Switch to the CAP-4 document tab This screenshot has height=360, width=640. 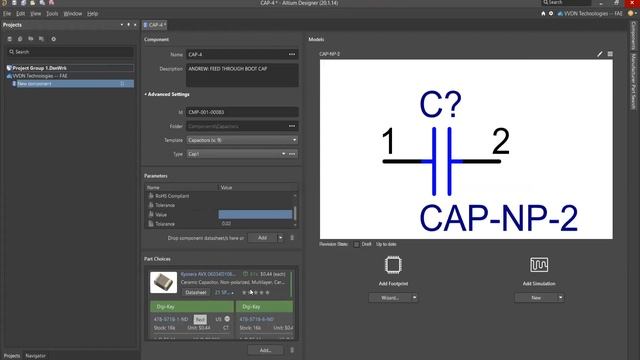[x=155, y=25]
